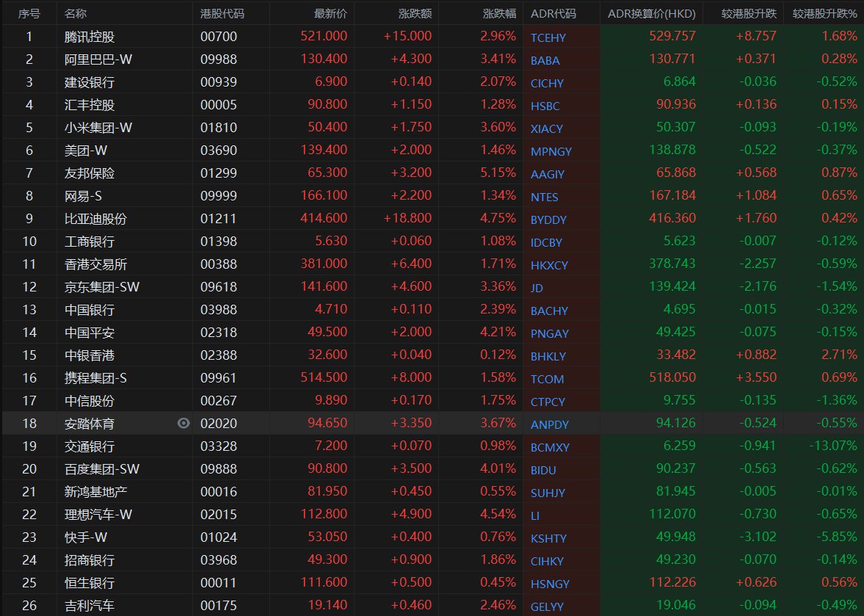The height and width of the screenshot is (616, 864).
Task: Select the 携程集团-S stock name
Action: [95, 378]
